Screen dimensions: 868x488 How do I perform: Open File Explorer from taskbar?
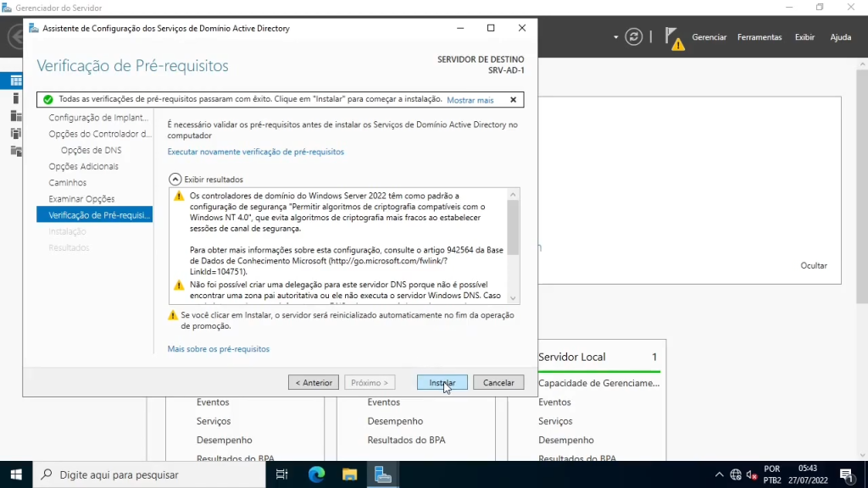[349, 474]
